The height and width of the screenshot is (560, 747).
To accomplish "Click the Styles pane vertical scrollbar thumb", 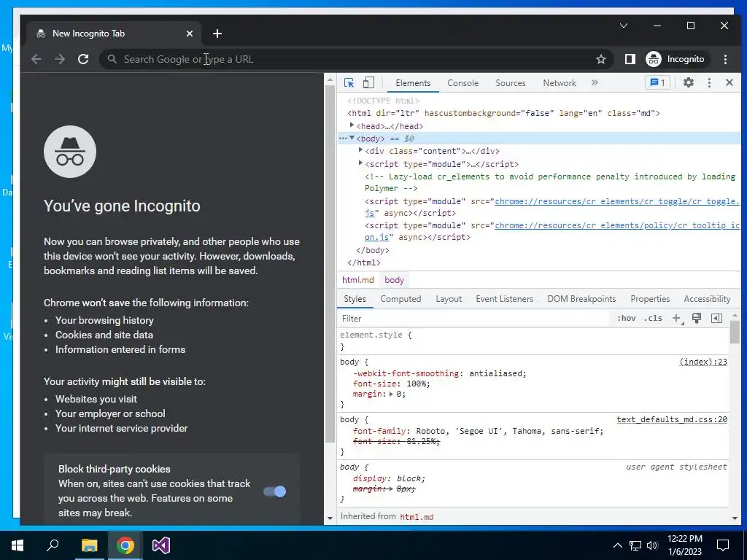I will [x=735, y=332].
